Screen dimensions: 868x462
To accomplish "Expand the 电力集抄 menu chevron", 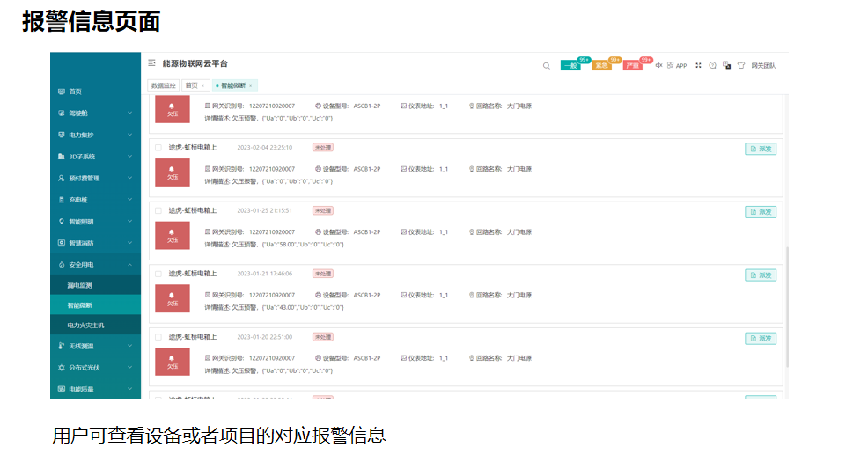I will click(x=129, y=135).
